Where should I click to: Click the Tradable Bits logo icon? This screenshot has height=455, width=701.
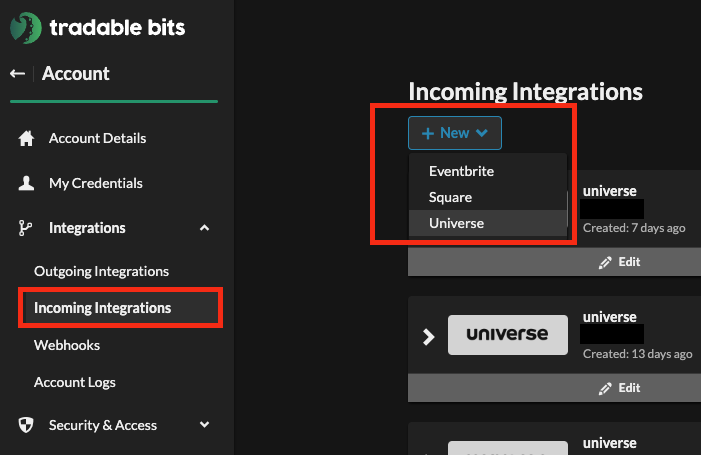(x=25, y=28)
